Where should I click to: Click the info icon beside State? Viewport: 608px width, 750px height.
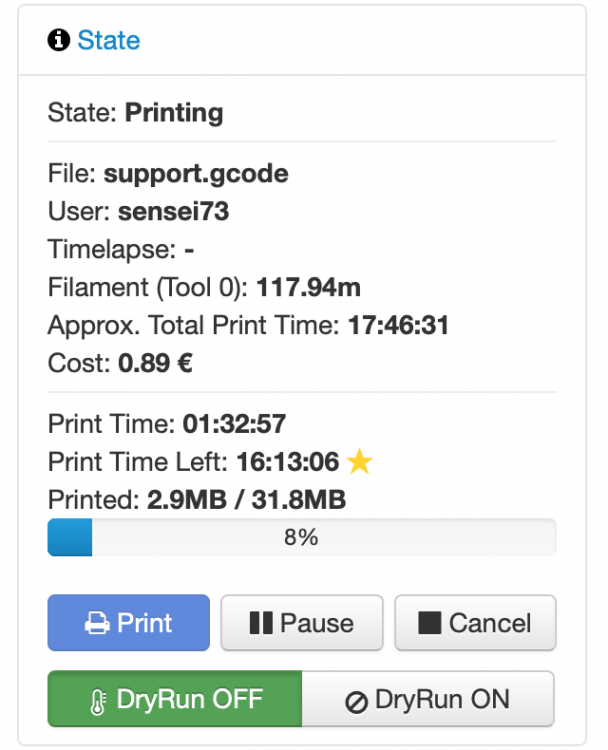(58, 40)
